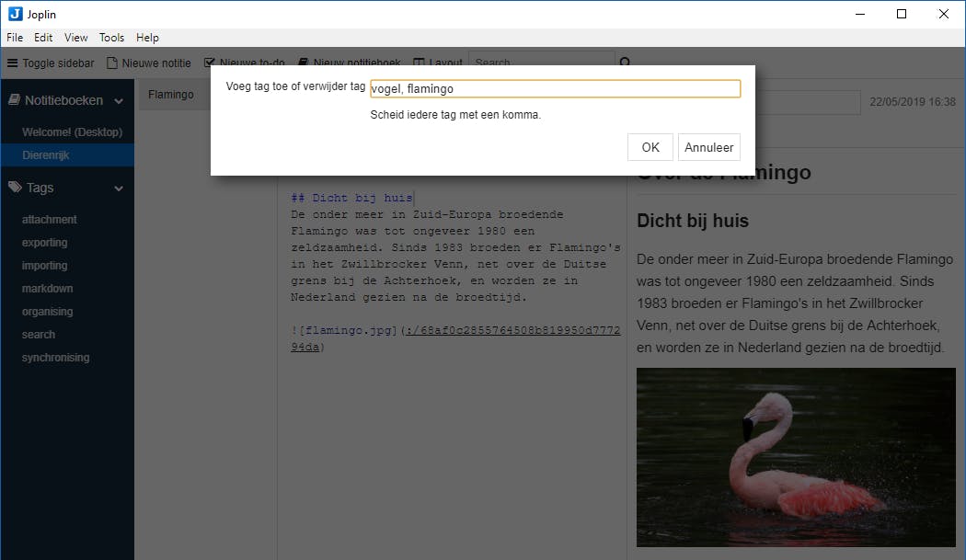Collapse the Notitieboeken section chevron
Screen dimensions: 966x560
(119, 101)
